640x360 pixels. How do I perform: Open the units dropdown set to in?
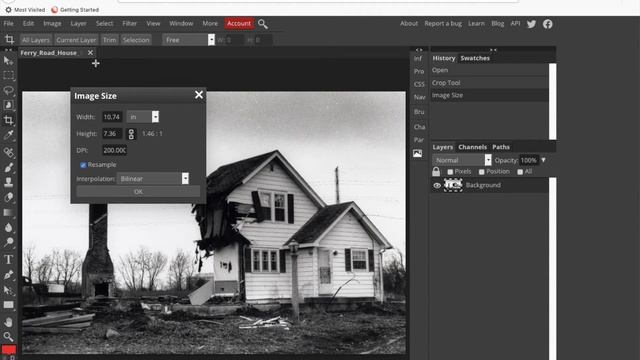(x=142, y=117)
